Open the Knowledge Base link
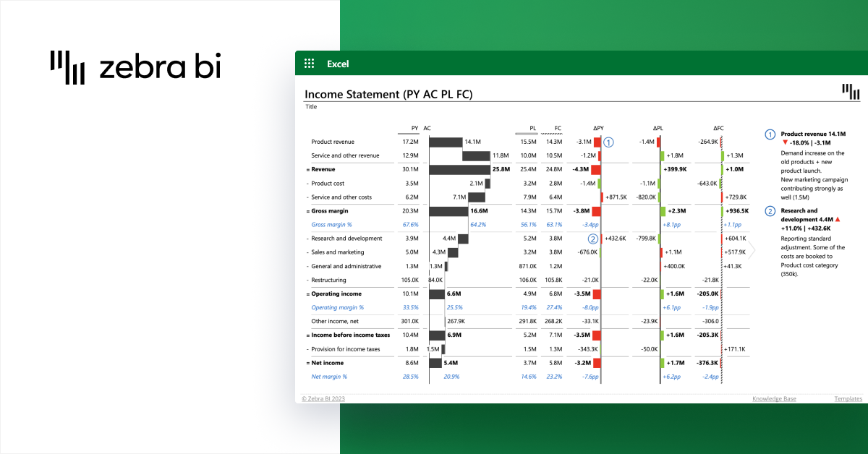Image resolution: width=868 pixels, height=454 pixels. click(774, 399)
